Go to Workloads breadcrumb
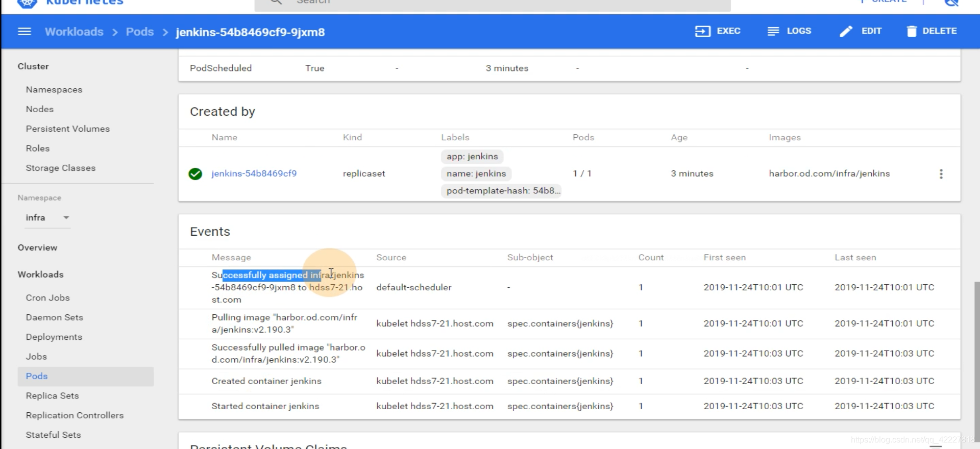The width and height of the screenshot is (980, 449). coord(74,32)
